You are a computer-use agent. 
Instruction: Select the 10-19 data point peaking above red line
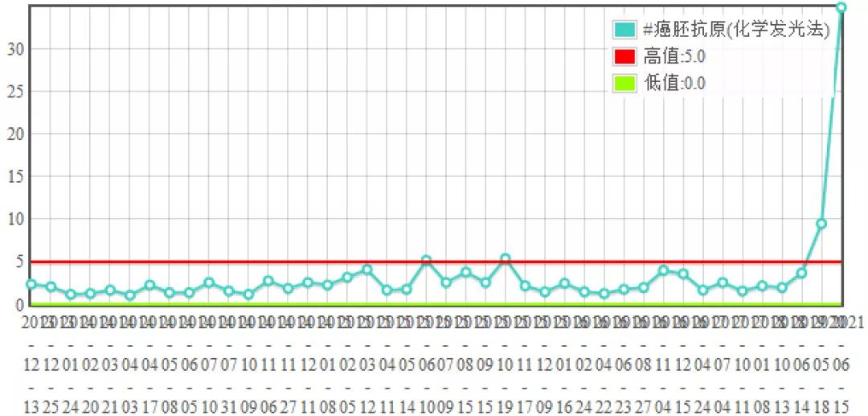coord(505,259)
